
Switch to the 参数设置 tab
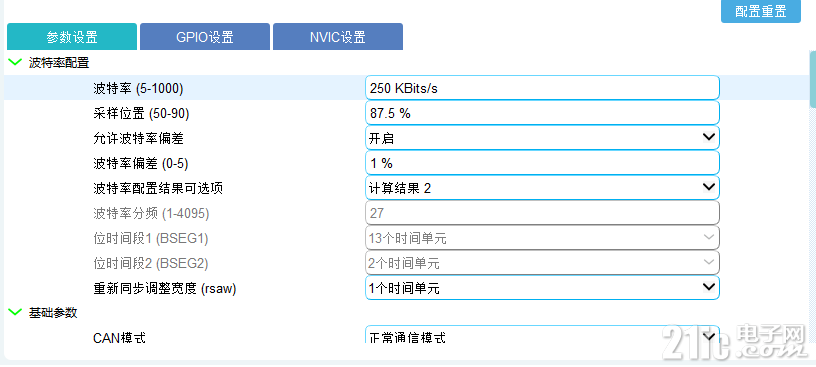[72, 37]
